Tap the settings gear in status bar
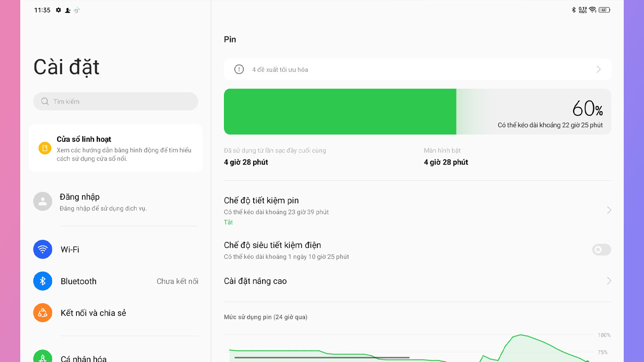 click(58, 10)
